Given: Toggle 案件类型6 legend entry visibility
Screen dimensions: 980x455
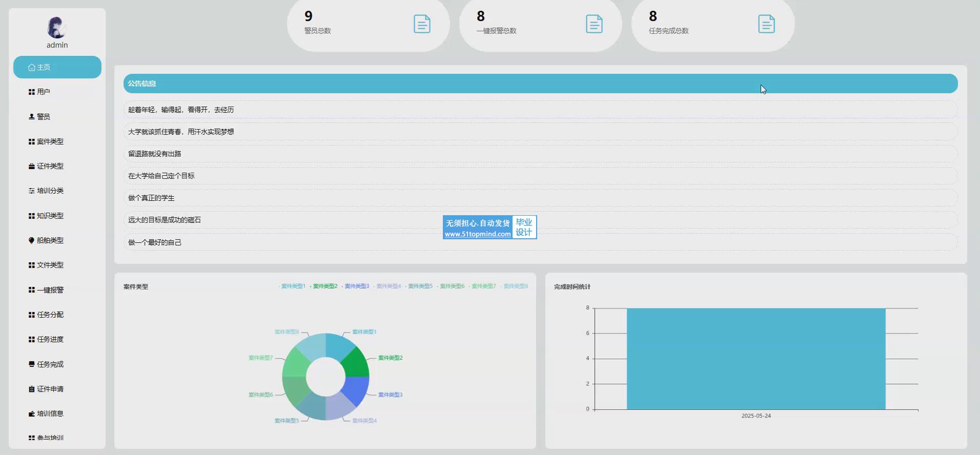Looking at the screenshot, I should click(x=452, y=286).
